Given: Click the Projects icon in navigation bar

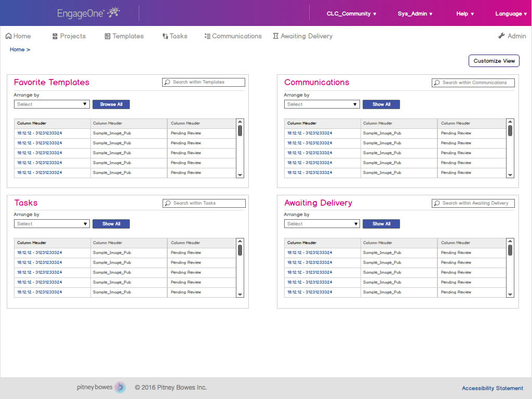Looking at the screenshot, I should [55, 36].
